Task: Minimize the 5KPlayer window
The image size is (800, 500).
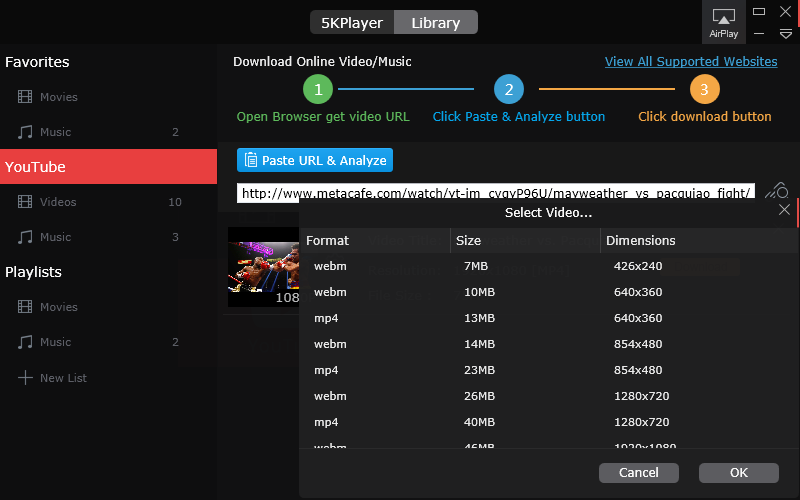Action: [759, 34]
